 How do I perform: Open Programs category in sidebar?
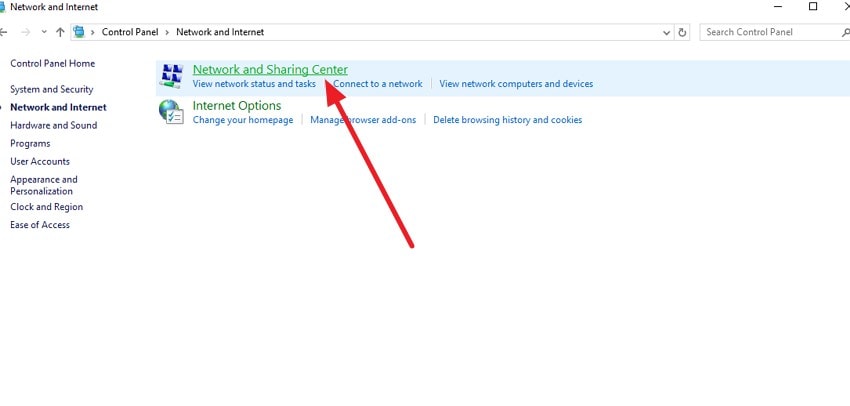[x=30, y=144]
